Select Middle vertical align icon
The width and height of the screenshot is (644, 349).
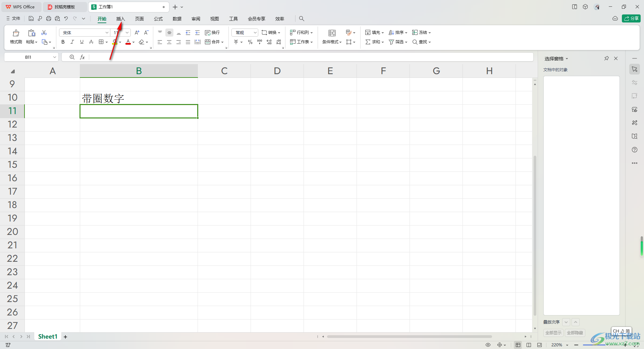click(x=169, y=33)
